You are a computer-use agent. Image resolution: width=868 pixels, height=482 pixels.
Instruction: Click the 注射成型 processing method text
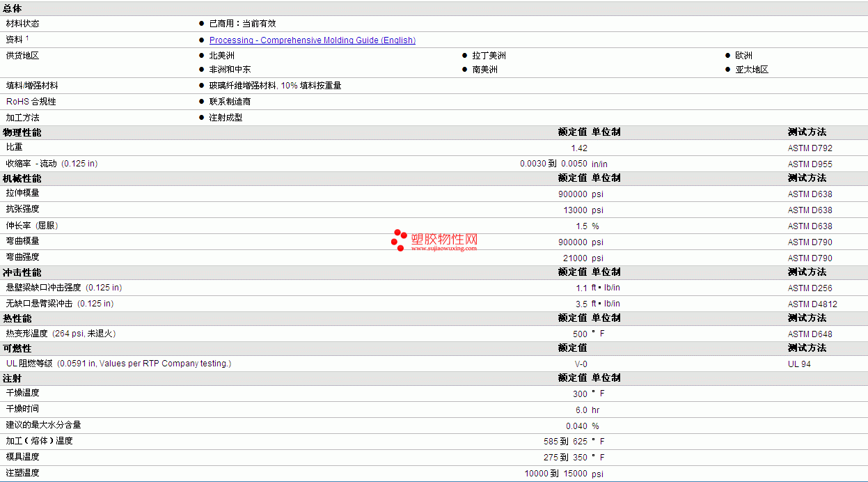pyautogui.click(x=226, y=118)
